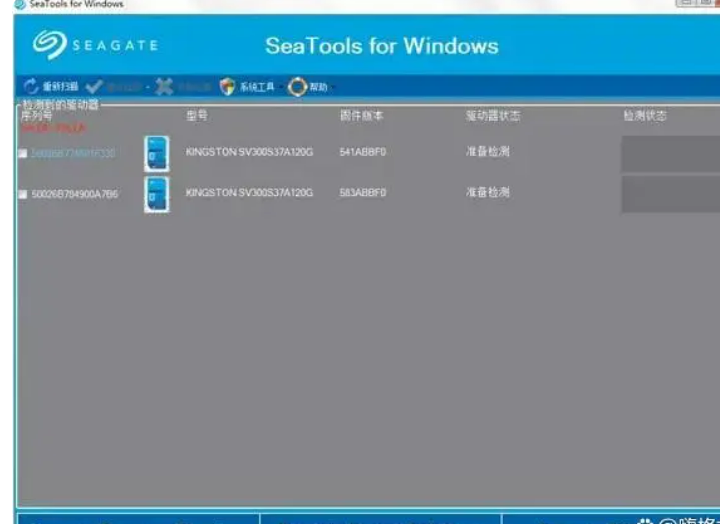Open the greyed-out checkmark basic test menu
Screen dimensions: 720x524
95,87
